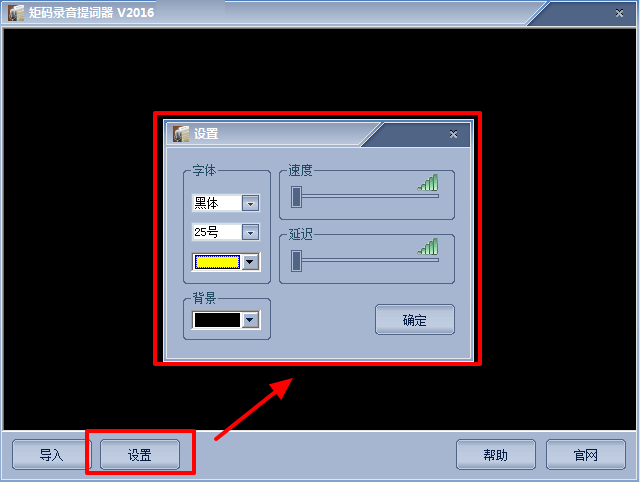The image size is (640, 482).
Task: Open settings via the 设置 button
Action: pyautogui.click(x=140, y=454)
